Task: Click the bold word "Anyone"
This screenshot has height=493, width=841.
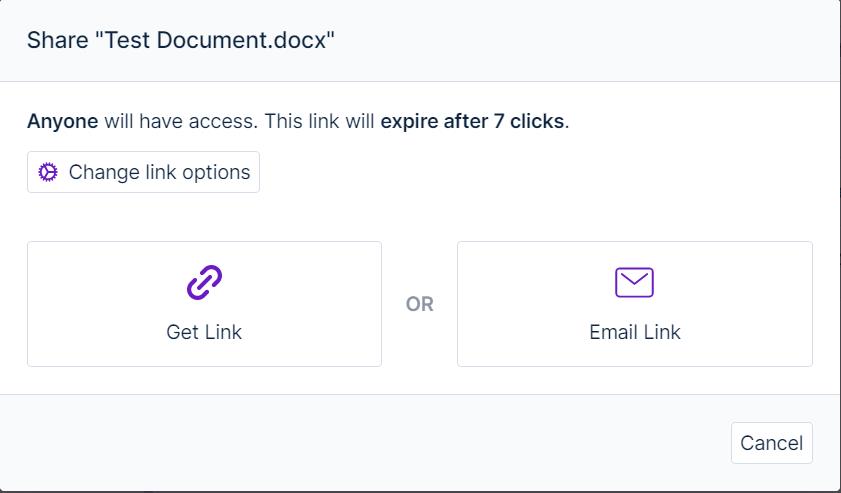Action: tap(63, 121)
